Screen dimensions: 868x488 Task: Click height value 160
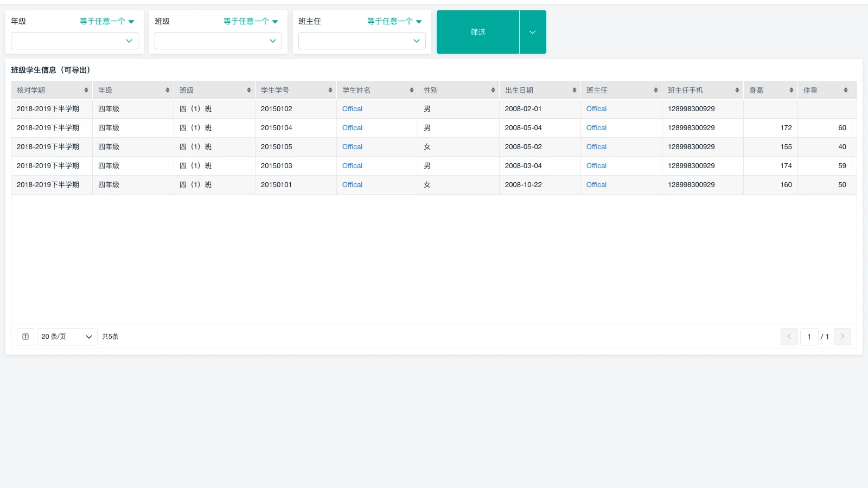pyautogui.click(x=786, y=185)
